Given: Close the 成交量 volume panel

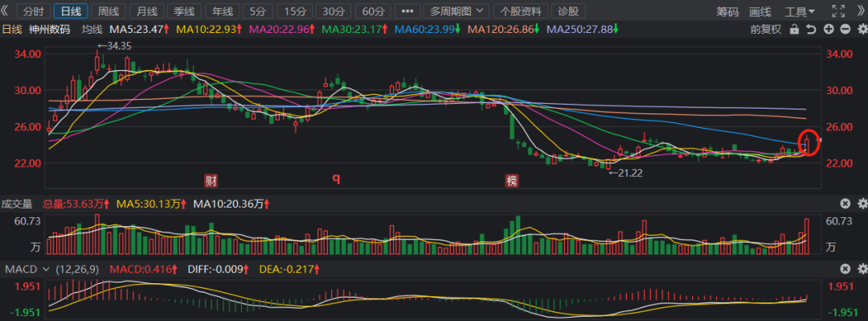Looking at the screenshot, I should [x=845, y=204].
